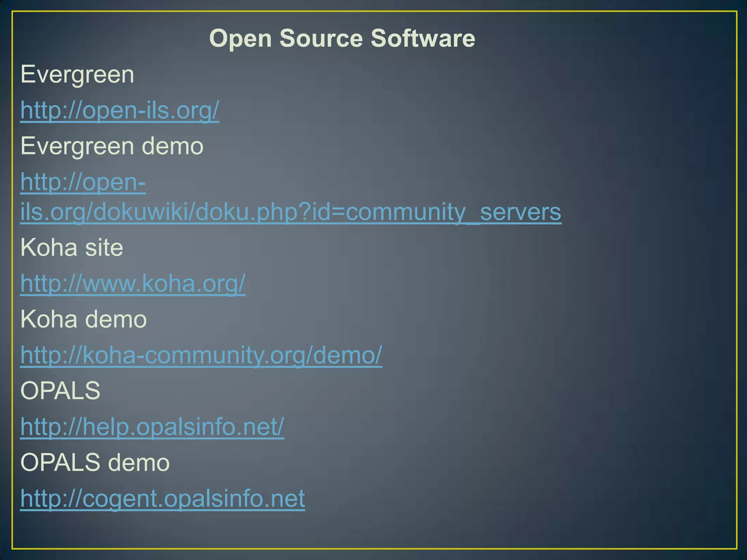Follow the http://cogent.opalsinfo.net link

pos(162,499)
